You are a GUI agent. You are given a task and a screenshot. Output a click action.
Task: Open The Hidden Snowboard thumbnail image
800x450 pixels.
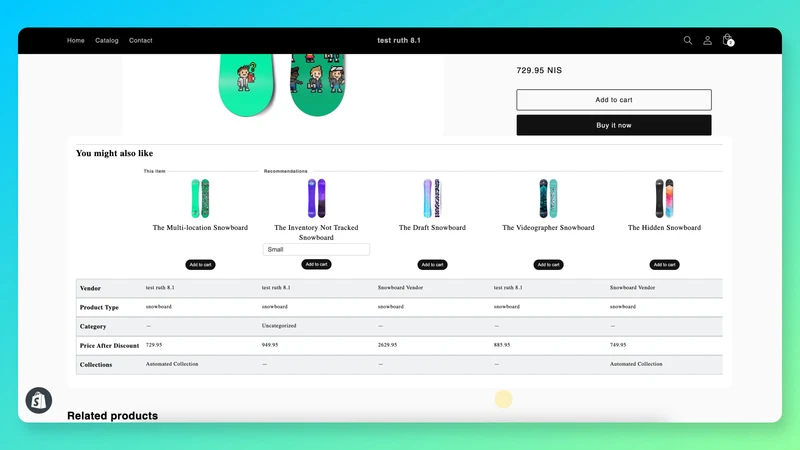(664, 198)
